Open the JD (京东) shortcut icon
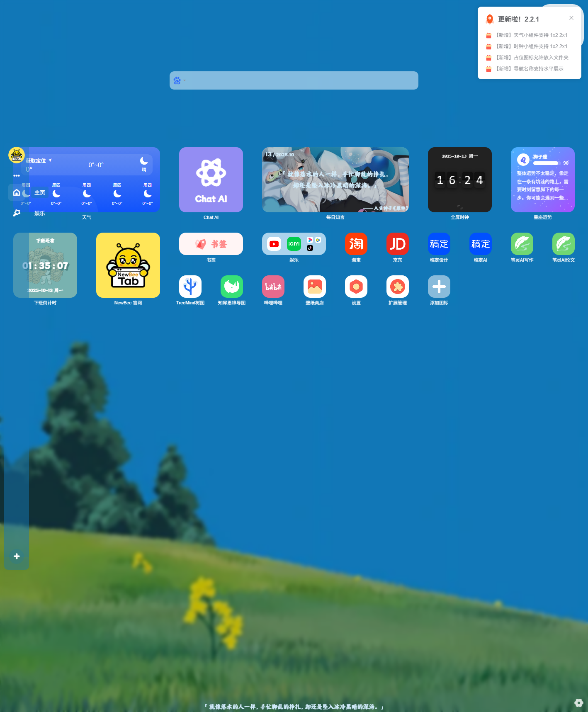588x712 pixels. pyautogui.click(x=397, y=244)
